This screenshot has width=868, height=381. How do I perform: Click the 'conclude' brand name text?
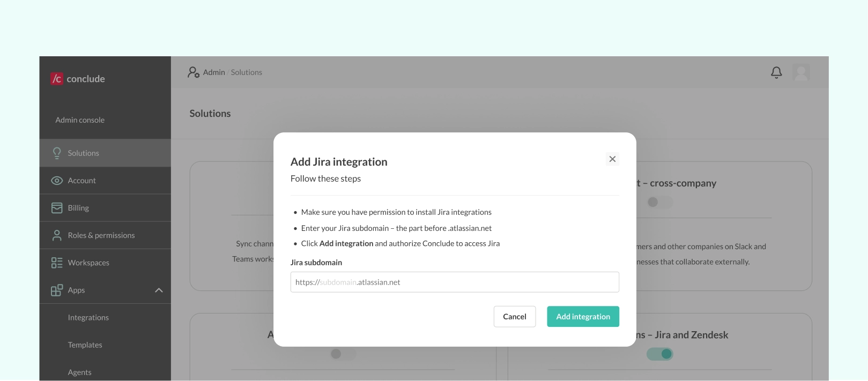(86, 79)
